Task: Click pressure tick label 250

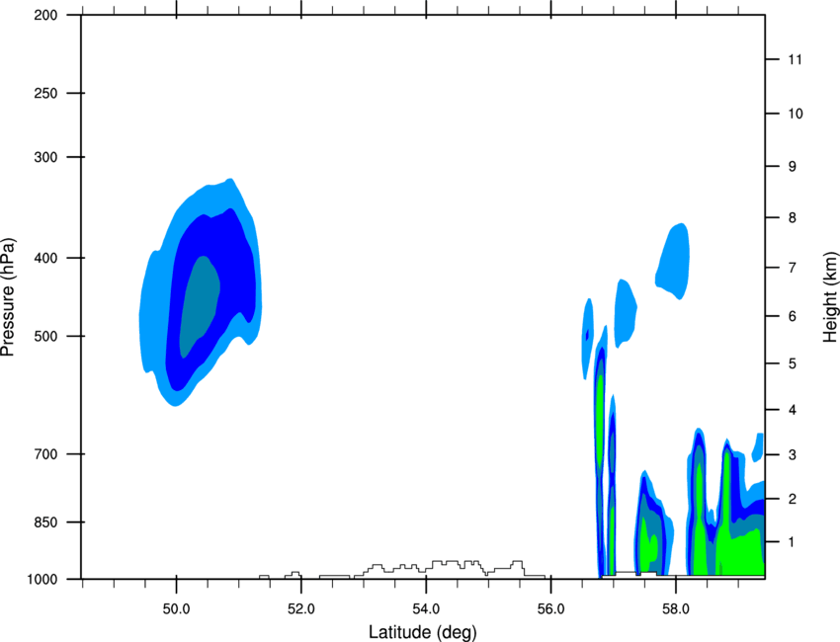Action: coord(45,93)
